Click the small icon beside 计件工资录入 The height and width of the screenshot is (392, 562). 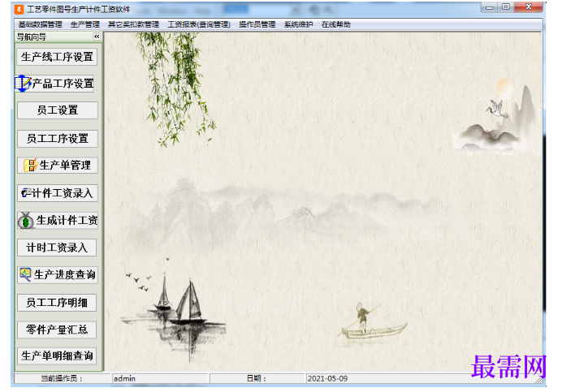(x=25, y=193)
